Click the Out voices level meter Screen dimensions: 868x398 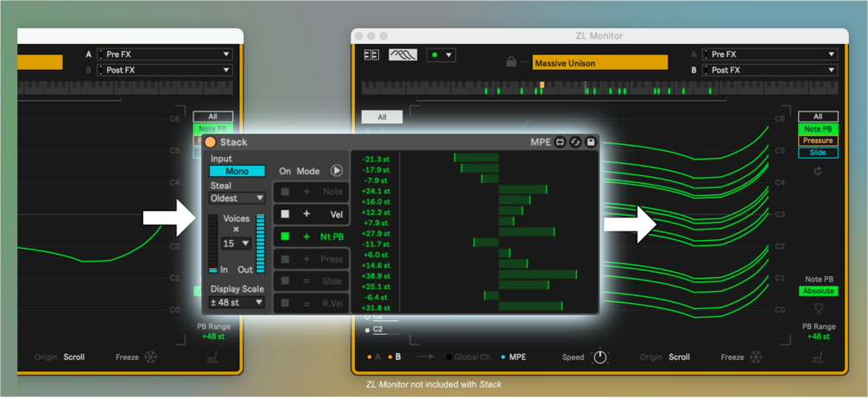260,243
